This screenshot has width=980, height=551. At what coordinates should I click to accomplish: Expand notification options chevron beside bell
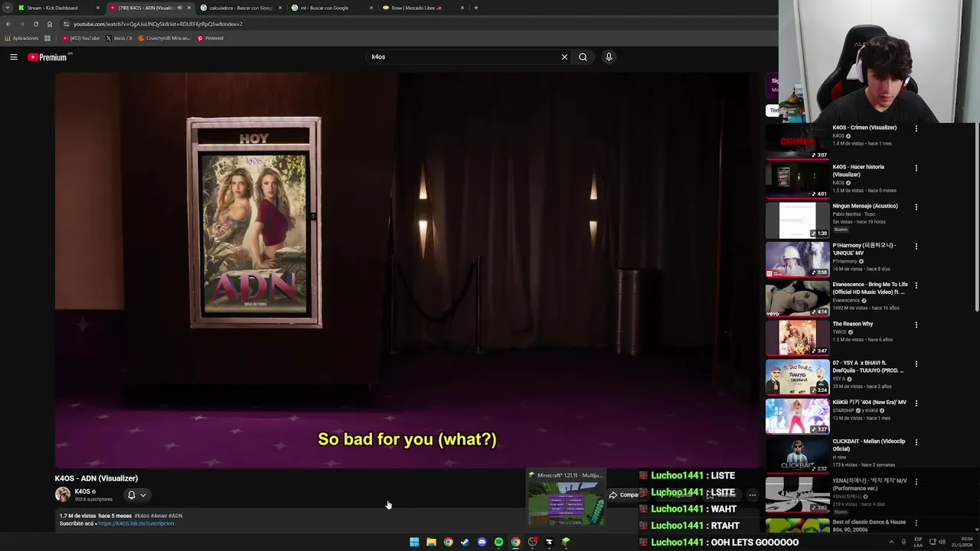pyautogui.click(x=143, y=495)
